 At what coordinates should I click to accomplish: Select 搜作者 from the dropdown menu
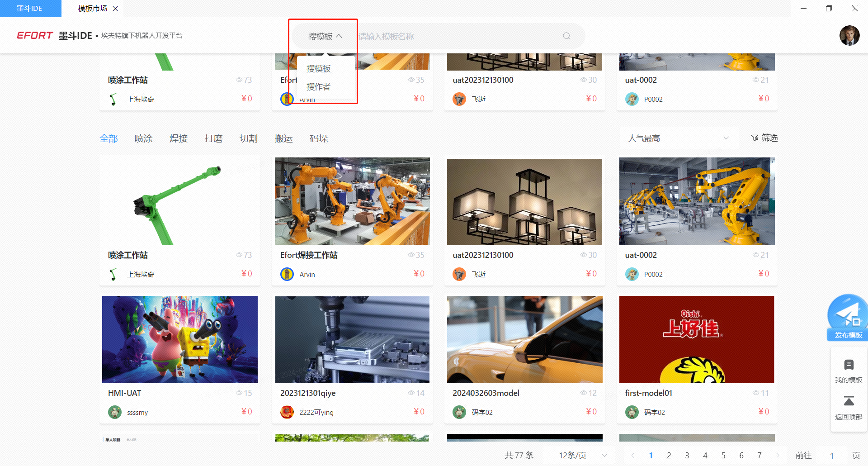(x=318, y=86)
